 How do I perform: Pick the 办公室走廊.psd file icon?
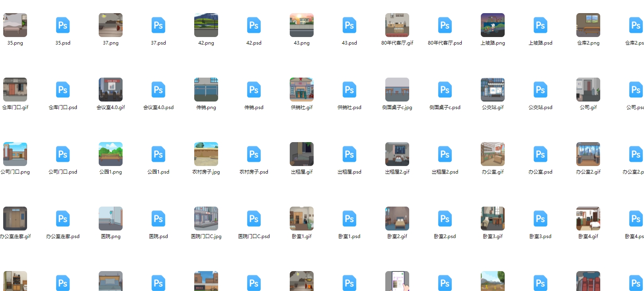(x=63, y=219)
